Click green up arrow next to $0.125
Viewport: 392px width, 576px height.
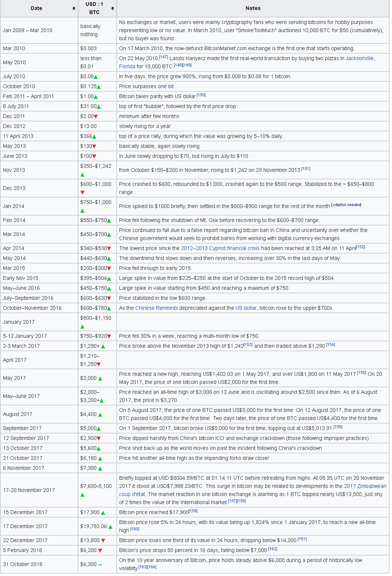pyautogui.click(x=99, y=87)
